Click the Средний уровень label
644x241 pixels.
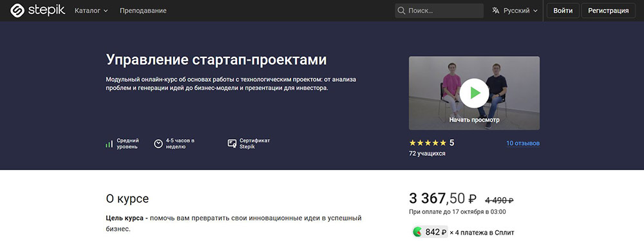tap(128, 144)
